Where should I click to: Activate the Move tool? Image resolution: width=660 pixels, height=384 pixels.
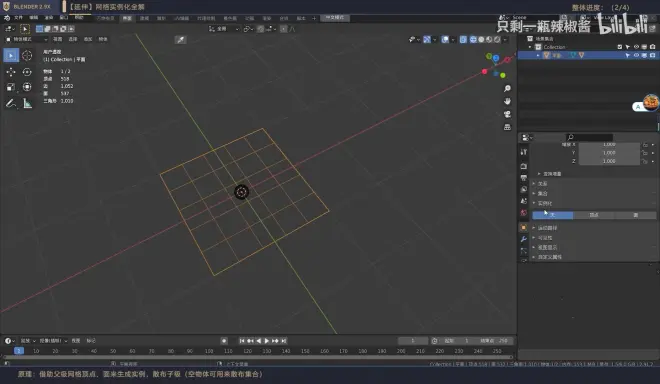click(11, 72)
